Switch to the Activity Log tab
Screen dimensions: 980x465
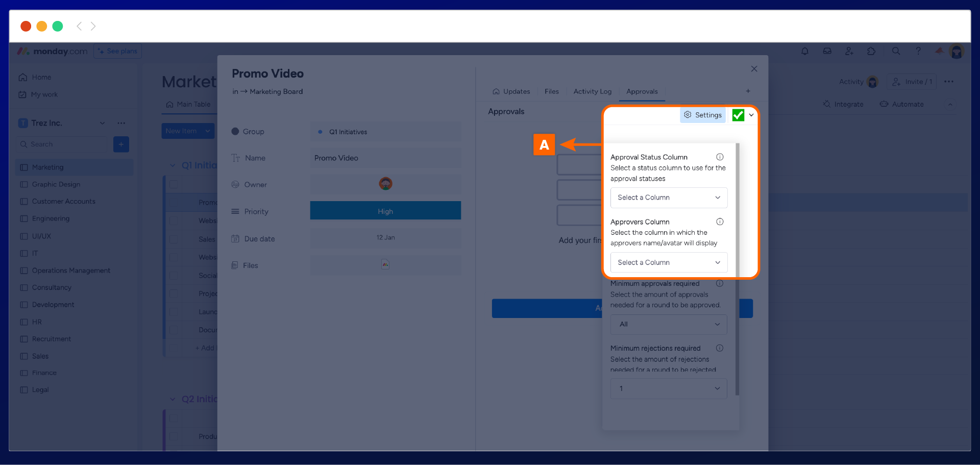coord(592,91)
